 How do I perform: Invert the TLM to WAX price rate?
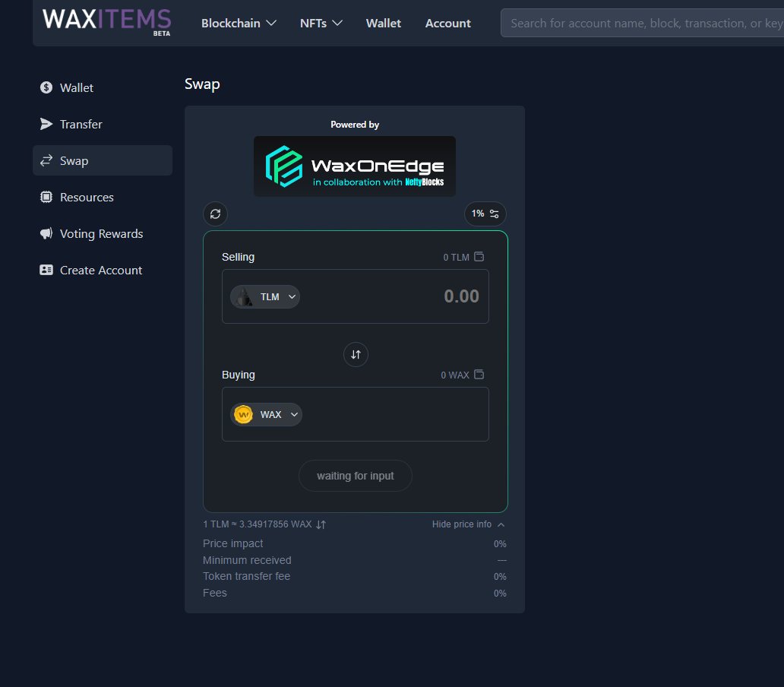(x=321, y=524)
